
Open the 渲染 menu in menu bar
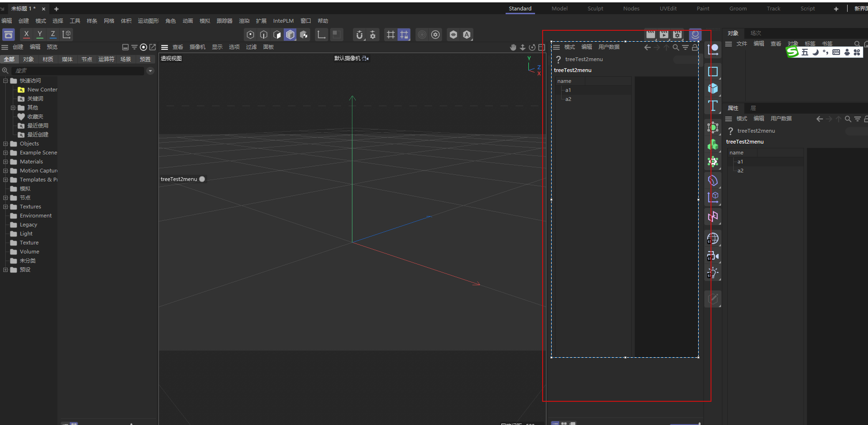click(244, 21)
